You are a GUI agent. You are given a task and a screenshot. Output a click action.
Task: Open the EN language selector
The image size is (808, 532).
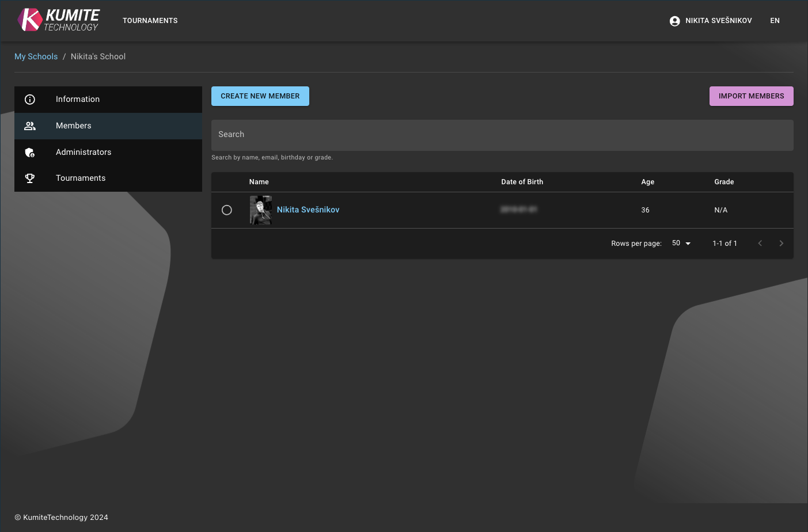tap(775, 21)
